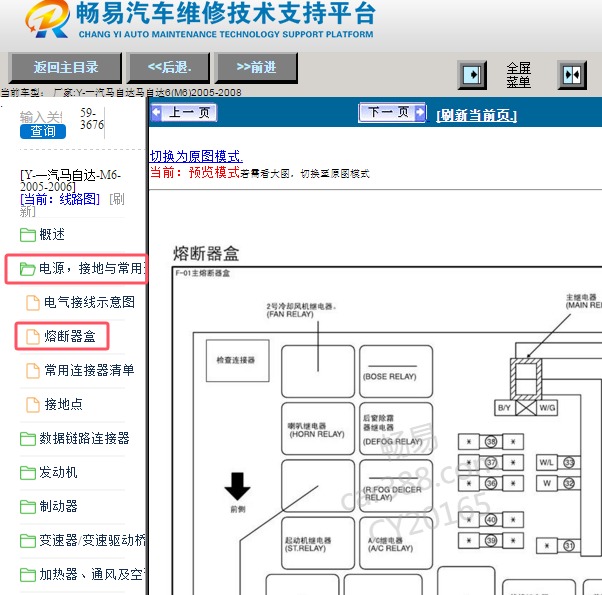Screen dimensions: 602x595
Task: Click the W/G wire label
Action: pyautogui.click(x=547, y=408)
